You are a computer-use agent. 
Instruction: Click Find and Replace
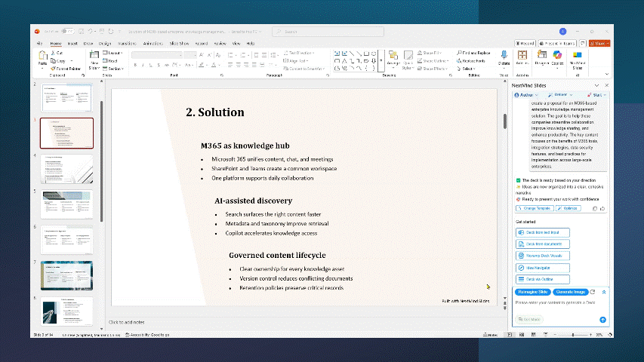[x=473, y=53]
